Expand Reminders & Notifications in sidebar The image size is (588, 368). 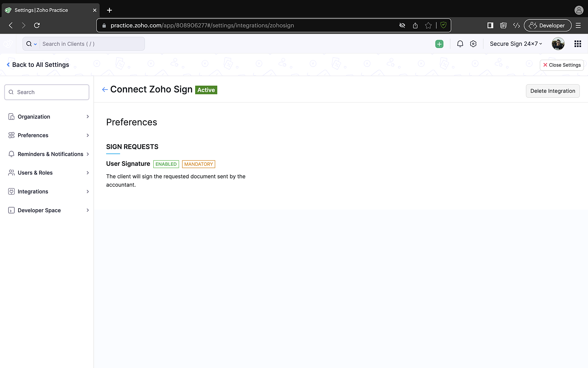click(49, 154)
